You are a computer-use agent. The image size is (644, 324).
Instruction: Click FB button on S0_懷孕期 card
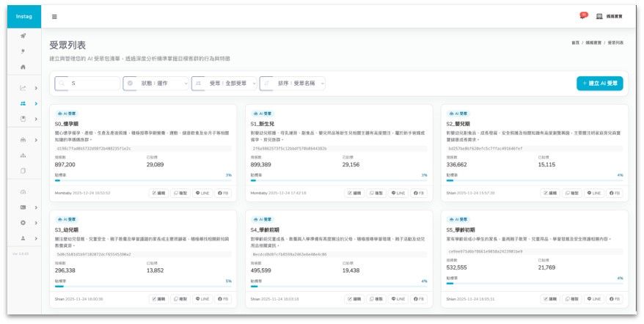[x=223, y=193]
